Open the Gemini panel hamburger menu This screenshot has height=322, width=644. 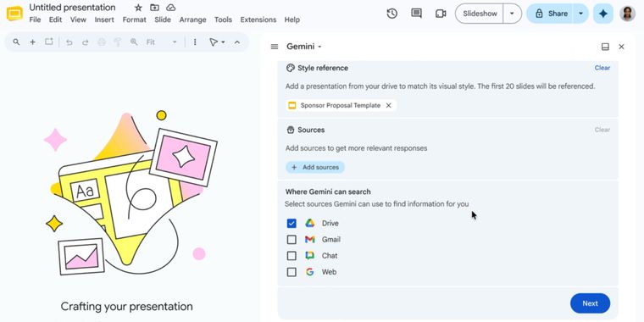(275, 47)
